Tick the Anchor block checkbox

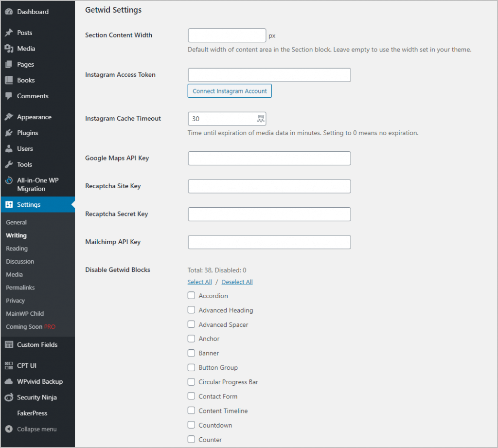[191, 339]
